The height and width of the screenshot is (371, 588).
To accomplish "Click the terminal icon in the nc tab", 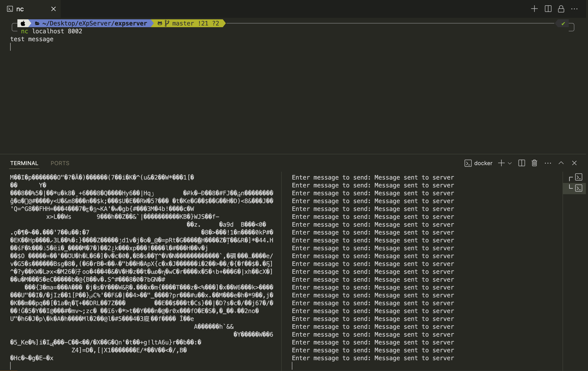I will (x=10, y=9).
